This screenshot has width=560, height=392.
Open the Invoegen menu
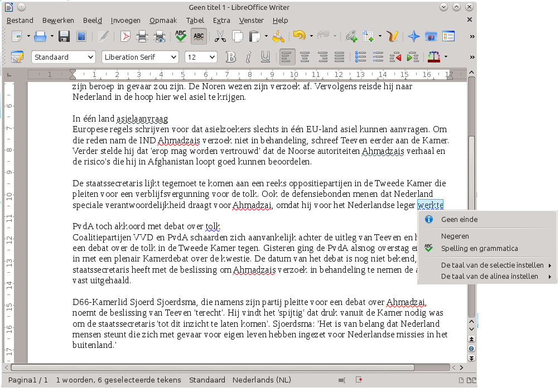(x=125, y=21)
